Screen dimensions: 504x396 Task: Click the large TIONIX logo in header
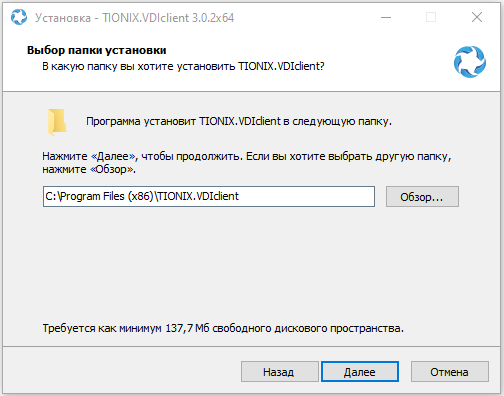(470, 62)
